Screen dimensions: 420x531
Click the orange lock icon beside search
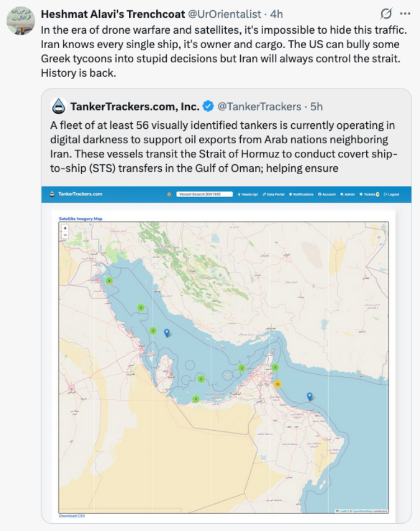coord(169,194)
